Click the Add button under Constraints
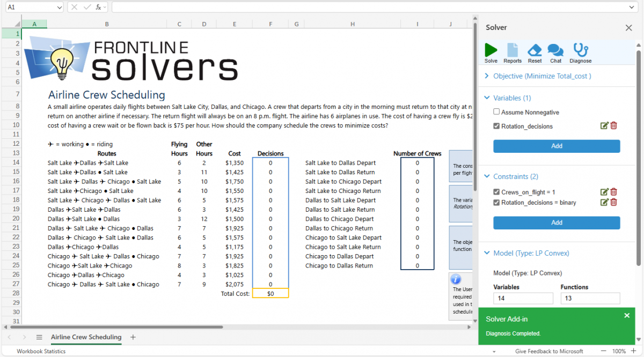This screenshot has width=644, height=357. pyautogui.click(x=557, y=222)
